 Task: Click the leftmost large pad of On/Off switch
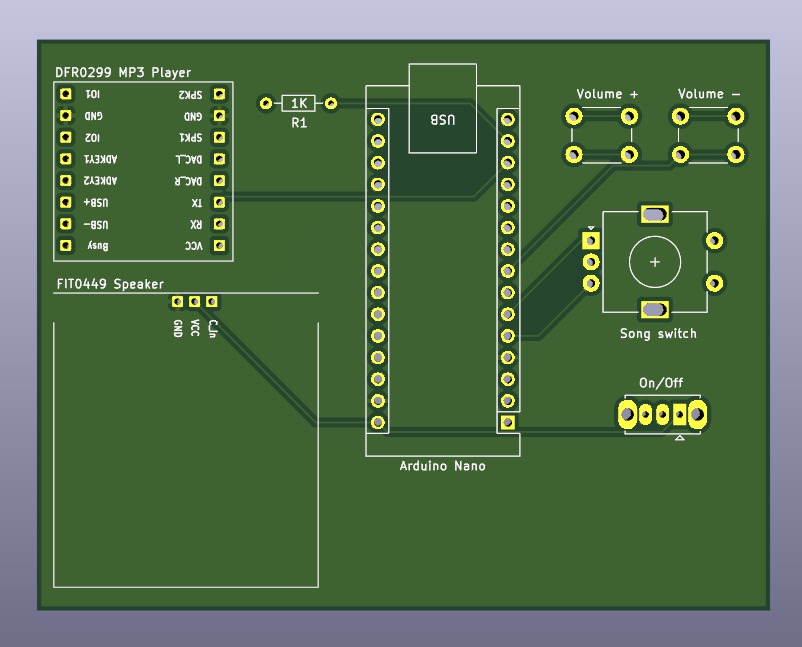[x=628, y=414]
